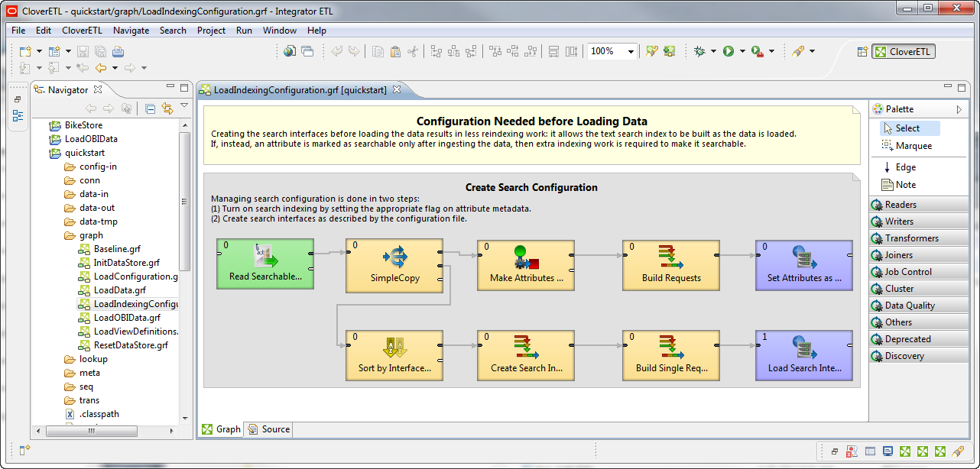Click flashlight icon in bottom status bar
The width and height of the screenshot is (980, 469).
click(x=958, y=451)
